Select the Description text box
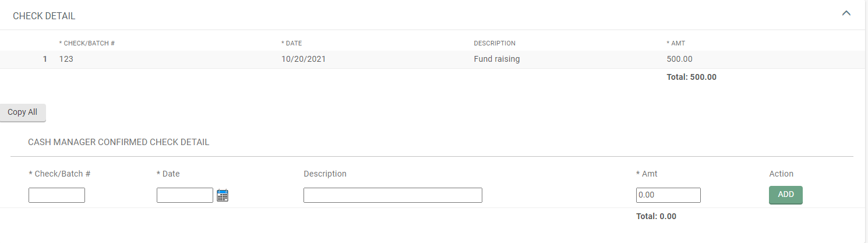This screenshot has width=868, height=243. pyautogui.click(x=393, y=195)
